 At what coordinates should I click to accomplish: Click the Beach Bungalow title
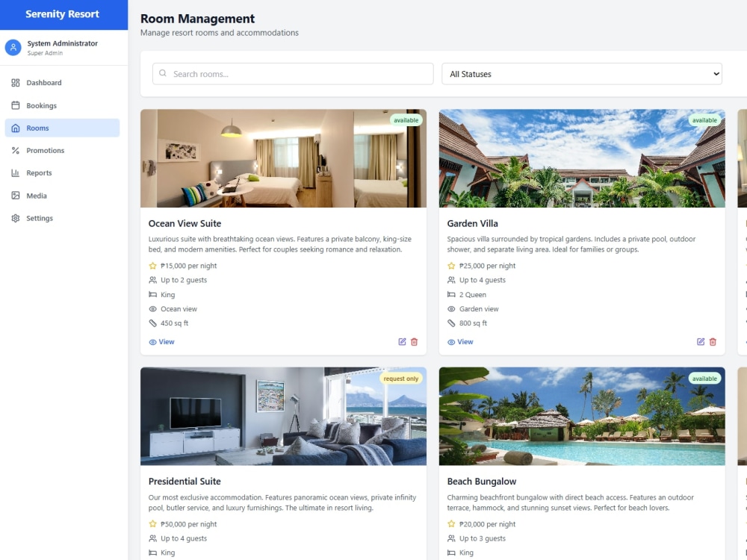[x=482, y=482]
